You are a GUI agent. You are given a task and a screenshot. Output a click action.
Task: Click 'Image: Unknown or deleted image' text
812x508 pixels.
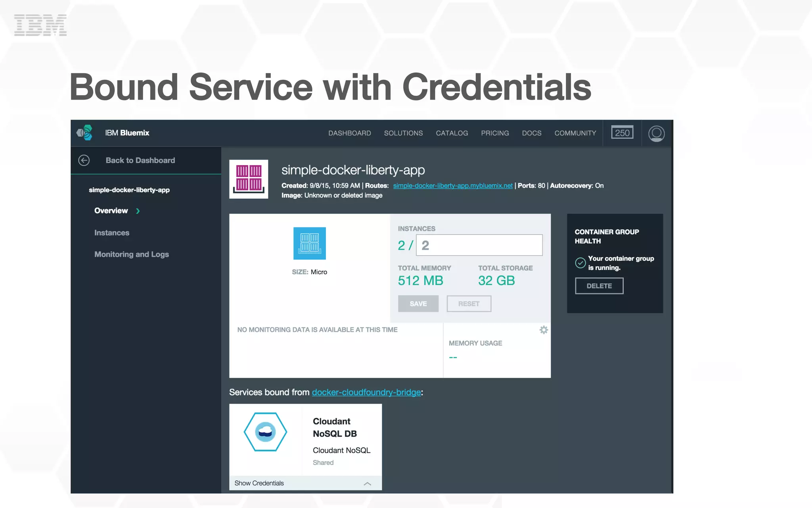tap(332, 195)
